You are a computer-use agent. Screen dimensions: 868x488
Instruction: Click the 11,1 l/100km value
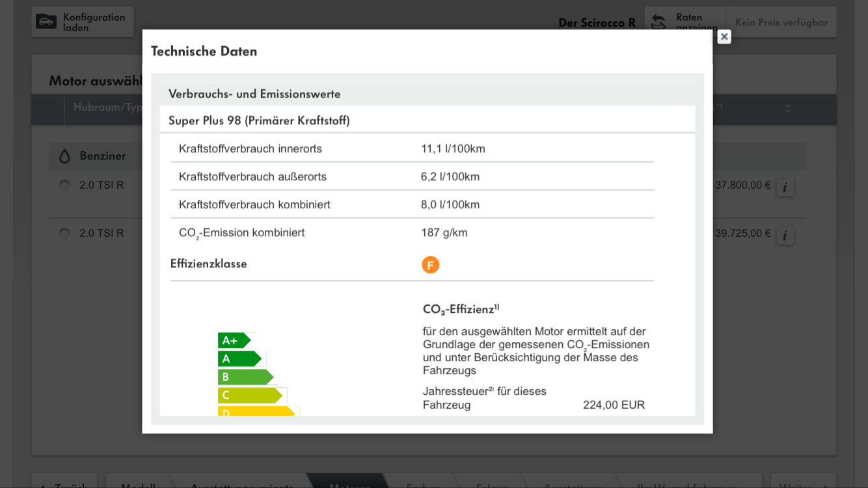click(x=453, y=148)
